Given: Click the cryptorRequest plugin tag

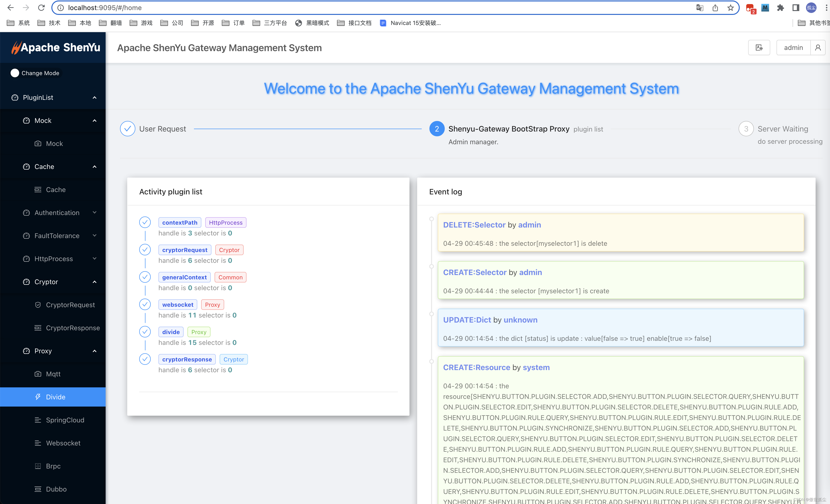Looking at the screenshot, I should pyautogui.click(x=185, y=250).
